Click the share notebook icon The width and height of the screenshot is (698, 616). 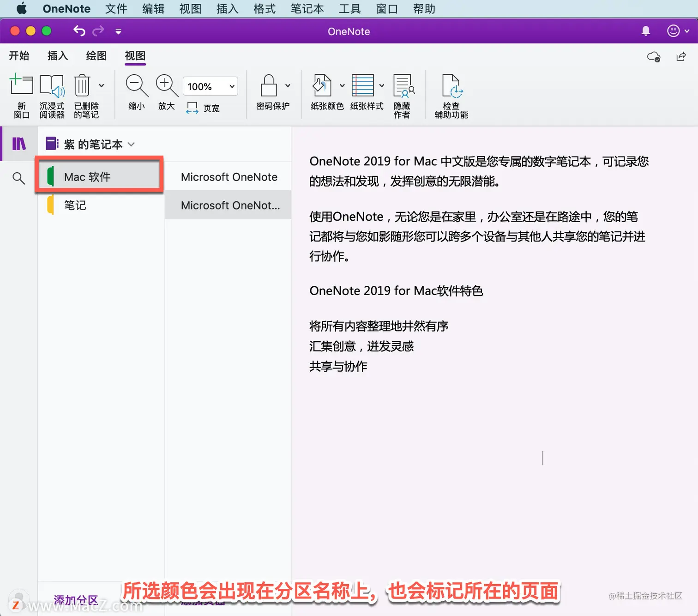[681, 57]
